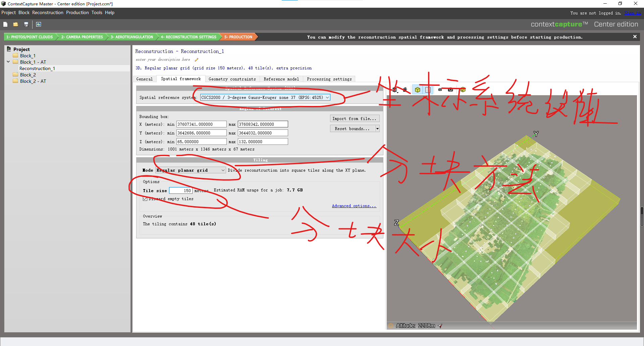Save the current project
The height and width of the screenshot is (346, 644).
[x=26, y=24]
